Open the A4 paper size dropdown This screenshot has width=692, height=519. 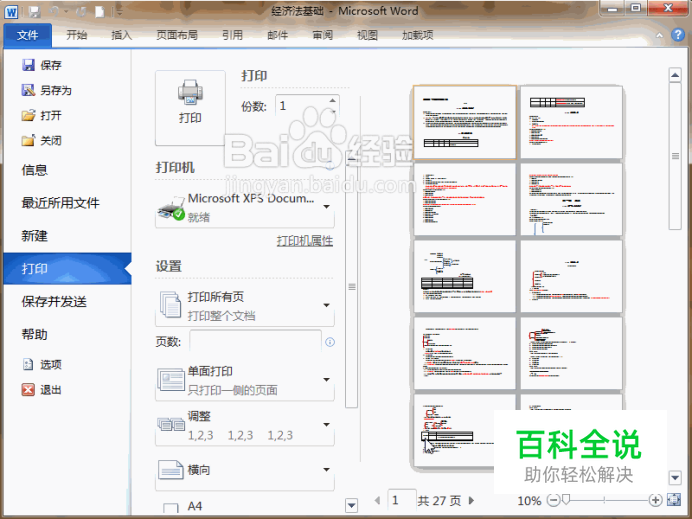pos(244,507)
